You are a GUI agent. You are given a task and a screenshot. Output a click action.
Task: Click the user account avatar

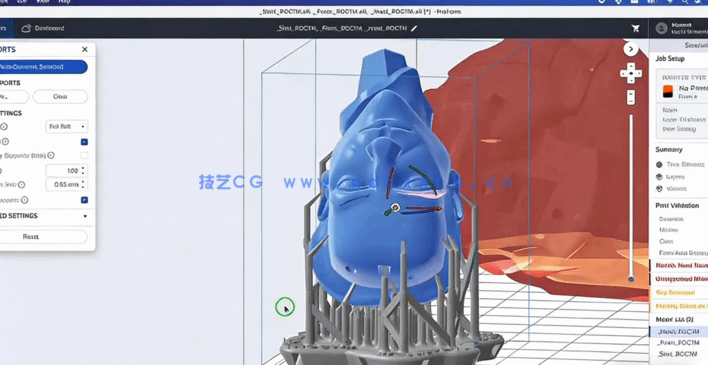[x=661, y=28]
